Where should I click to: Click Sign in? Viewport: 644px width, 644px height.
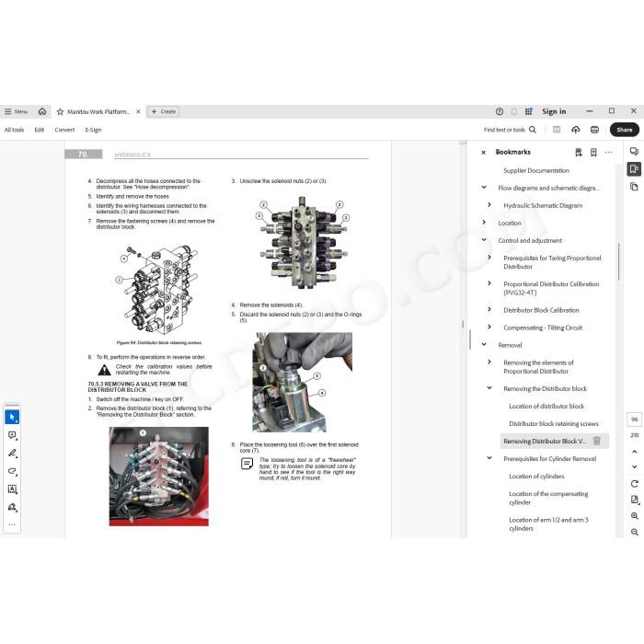pos(554,111)
